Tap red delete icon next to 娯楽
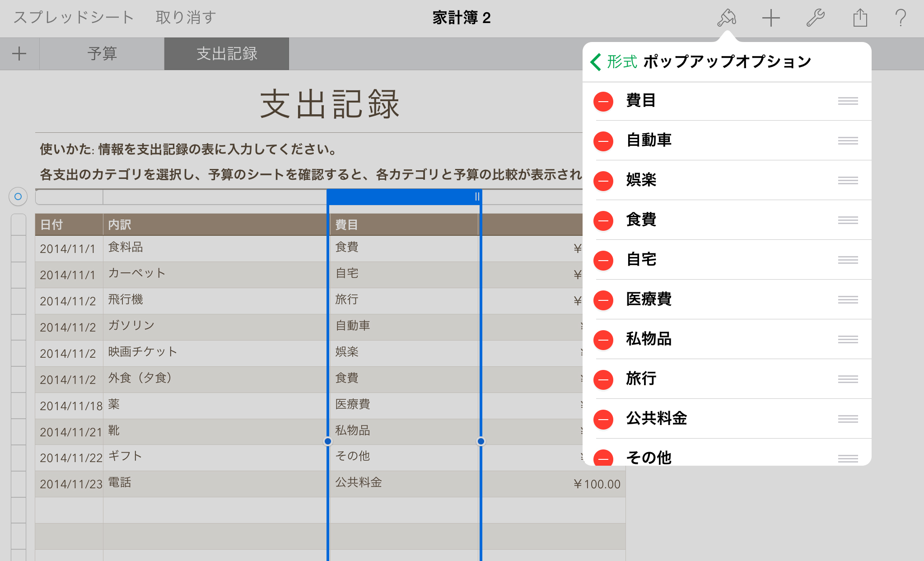This screenshot has height=561, width=924. (603, 181)
